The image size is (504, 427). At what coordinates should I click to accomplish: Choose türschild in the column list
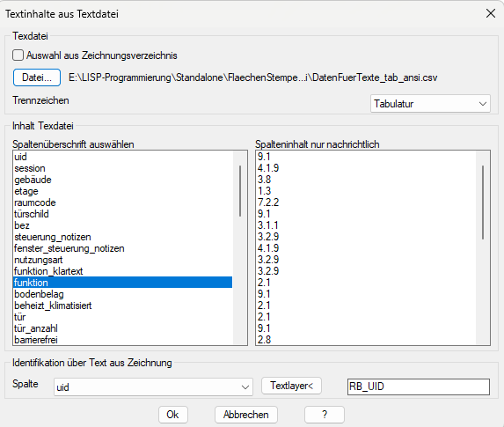tap(123, 214)
